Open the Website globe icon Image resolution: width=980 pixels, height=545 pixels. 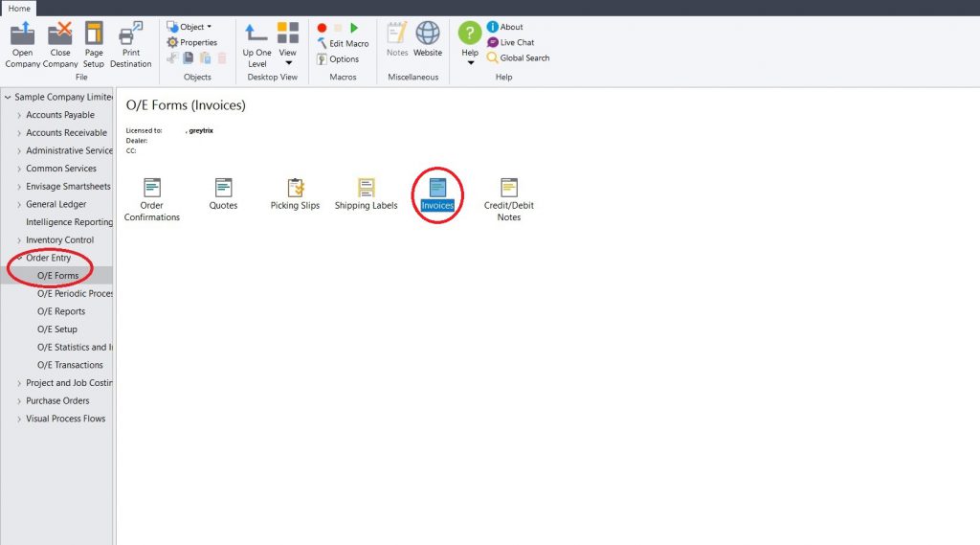click(x=428, y=39)
